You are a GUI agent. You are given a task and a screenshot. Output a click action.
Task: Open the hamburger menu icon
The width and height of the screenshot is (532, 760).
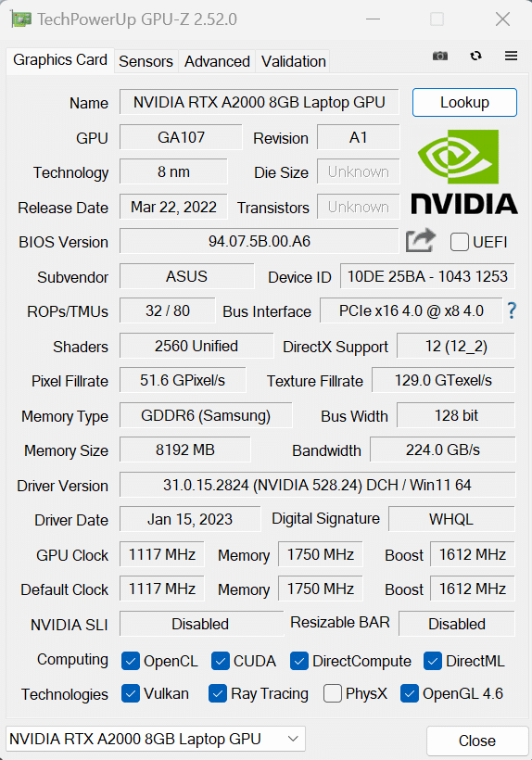tap(511, 56)
